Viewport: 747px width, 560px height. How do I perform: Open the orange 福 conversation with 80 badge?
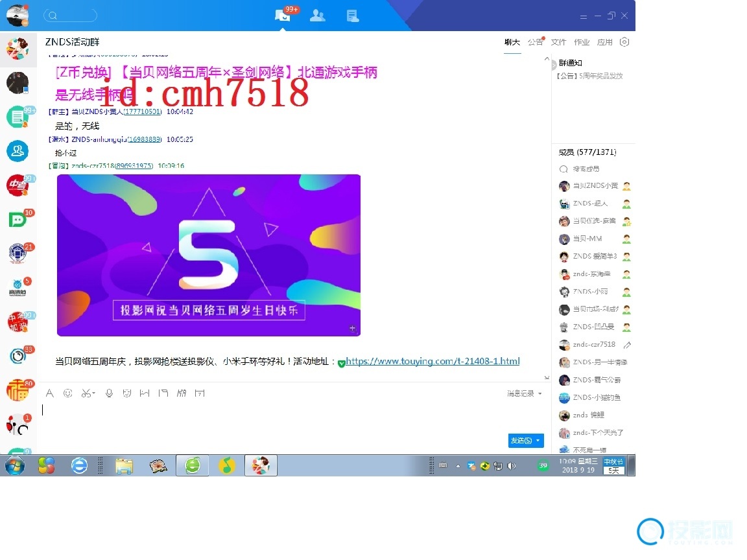(18, 390)
